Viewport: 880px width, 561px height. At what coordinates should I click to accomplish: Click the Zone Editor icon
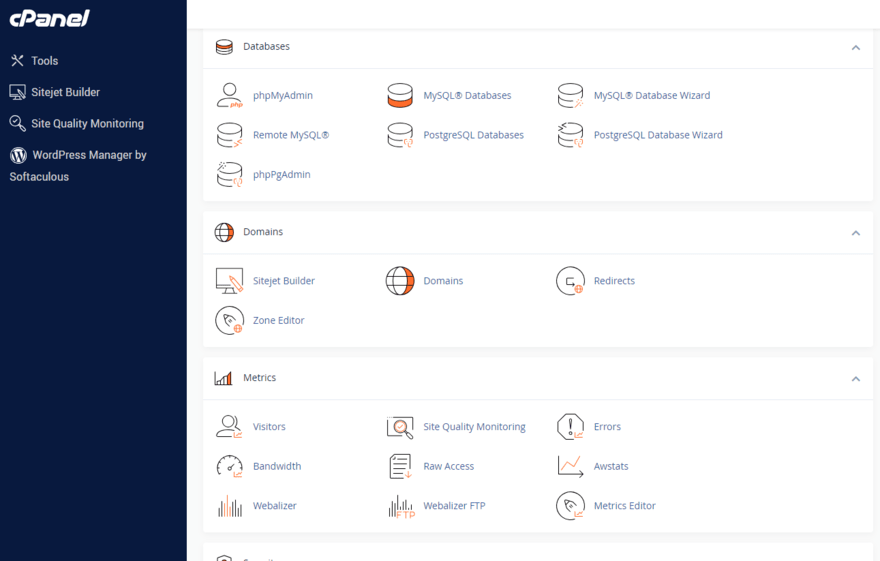click(x=230, y=320)
